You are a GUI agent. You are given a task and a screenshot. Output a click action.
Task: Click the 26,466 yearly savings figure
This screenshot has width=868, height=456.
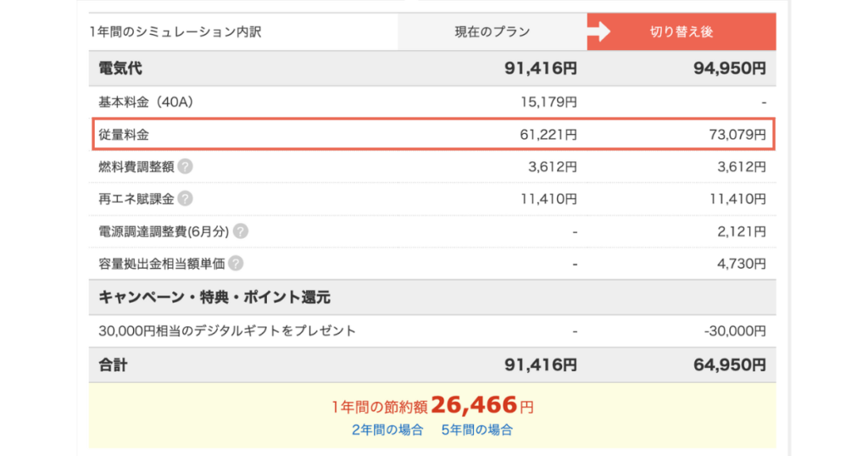coord(474,405)
